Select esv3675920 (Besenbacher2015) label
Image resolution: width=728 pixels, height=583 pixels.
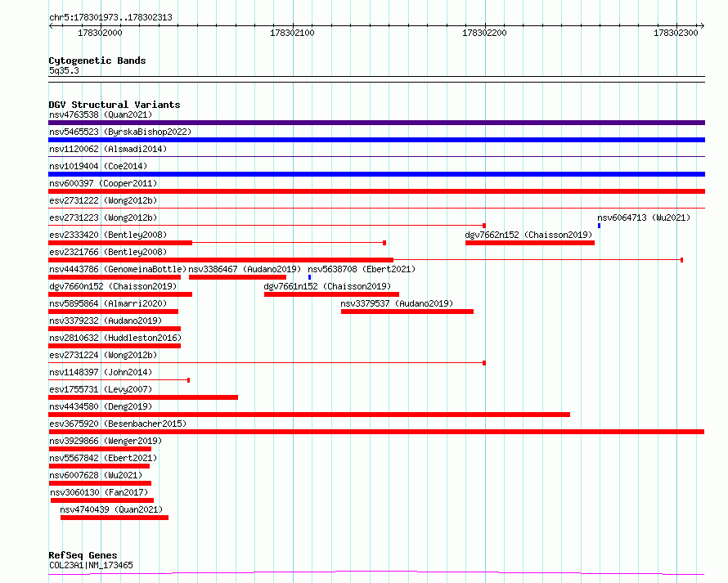tap(118, 424)
